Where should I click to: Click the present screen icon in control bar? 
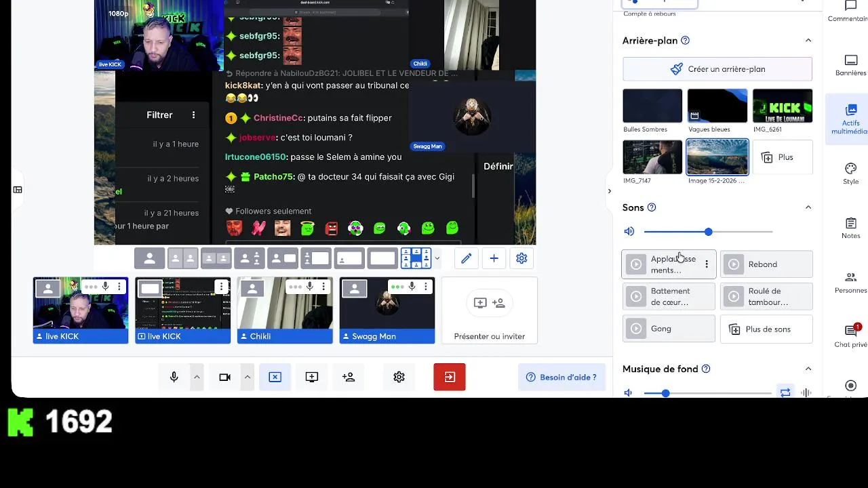[x=312, y=377]
